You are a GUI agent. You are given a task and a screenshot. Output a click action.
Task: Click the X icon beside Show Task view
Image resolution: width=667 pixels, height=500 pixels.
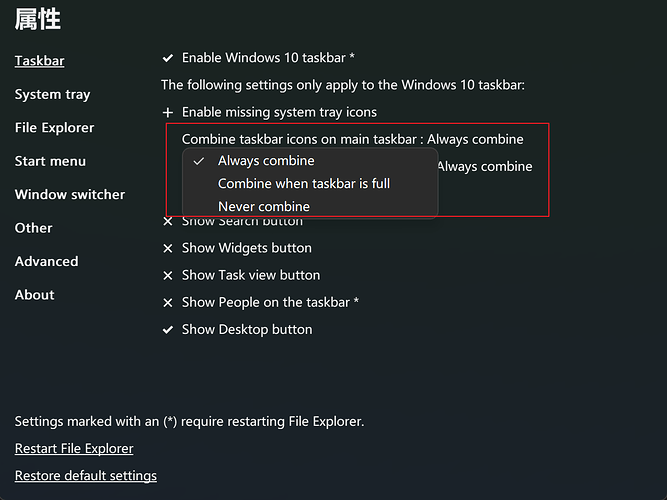168,275
